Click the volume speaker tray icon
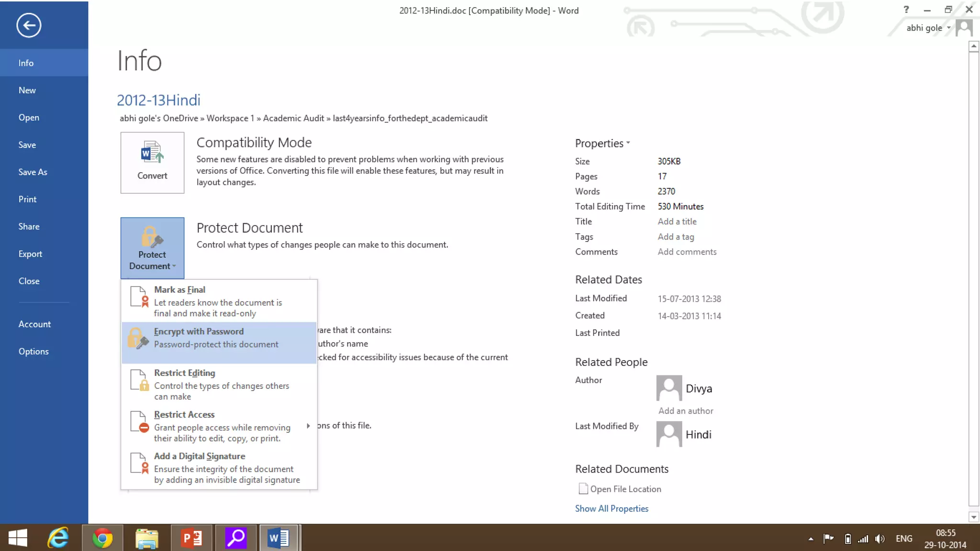The height and width of the screenshot is (551, 980). pos(879,539)
